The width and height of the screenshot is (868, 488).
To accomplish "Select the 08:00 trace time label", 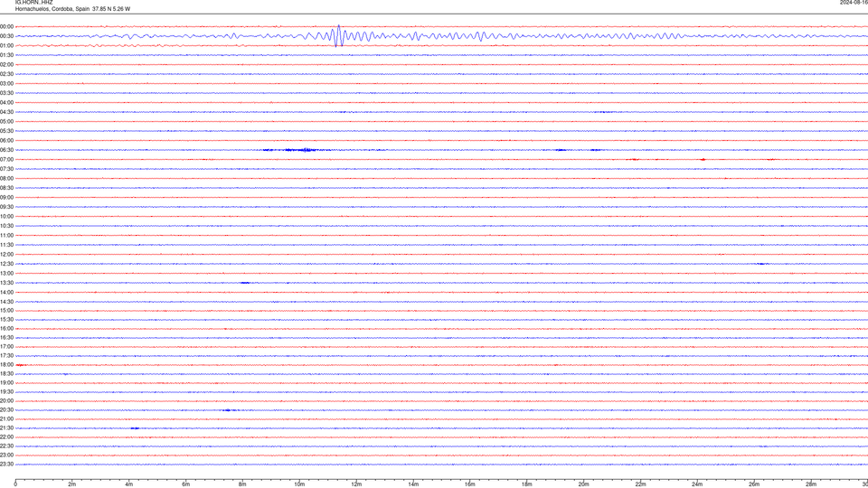I will click(x=6, y=179).
